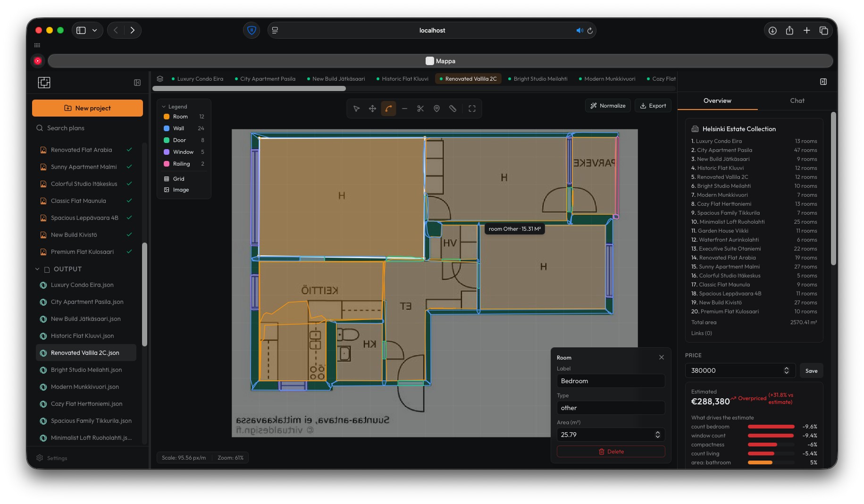
Task: Click the Export button
Action: pos(653,106)
